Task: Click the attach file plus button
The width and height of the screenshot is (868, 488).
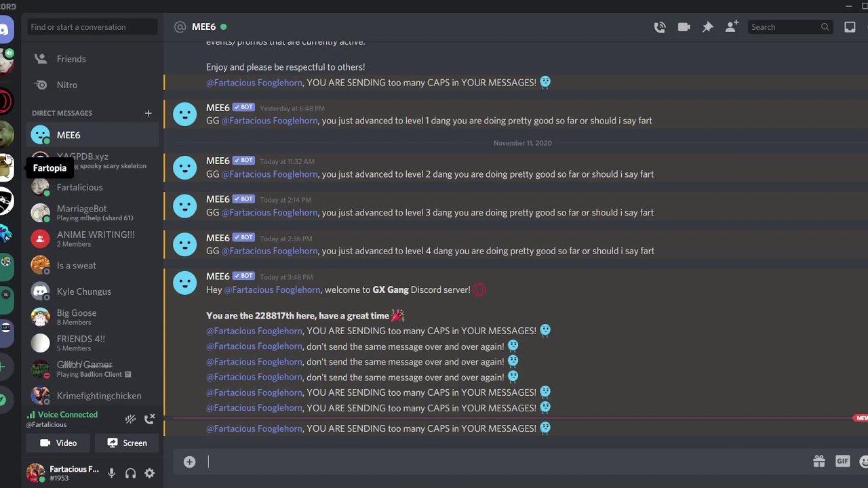Action: [189, 462]
